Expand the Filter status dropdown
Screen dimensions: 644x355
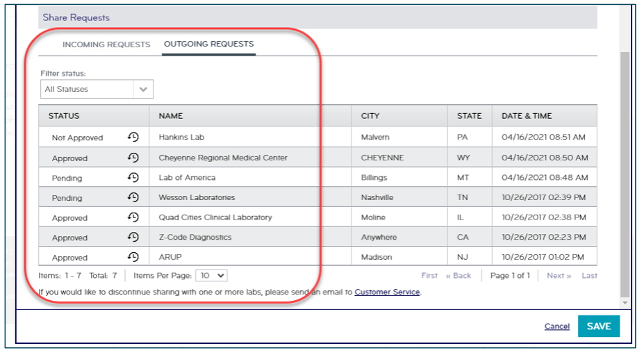97,89
